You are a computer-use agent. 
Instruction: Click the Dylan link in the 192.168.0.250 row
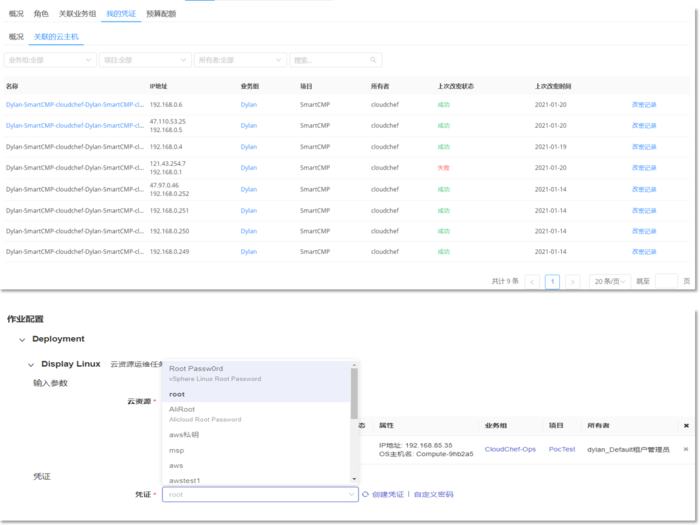click(249, 231)
